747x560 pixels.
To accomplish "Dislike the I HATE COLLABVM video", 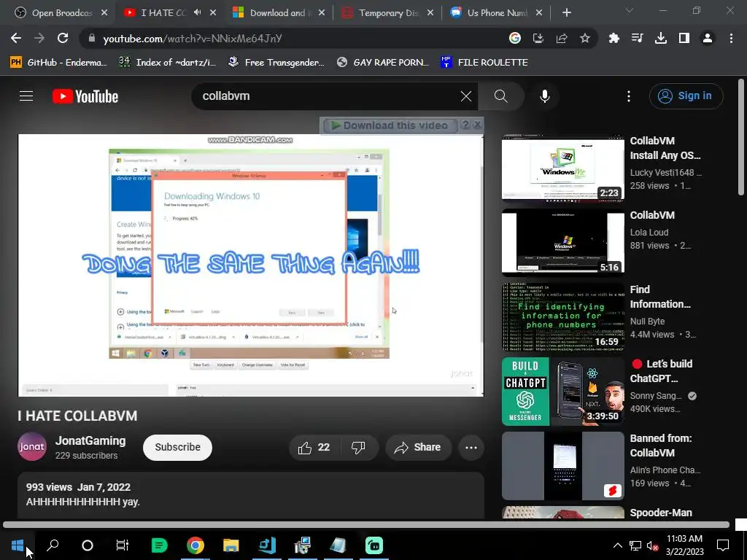I will point(358,447).
